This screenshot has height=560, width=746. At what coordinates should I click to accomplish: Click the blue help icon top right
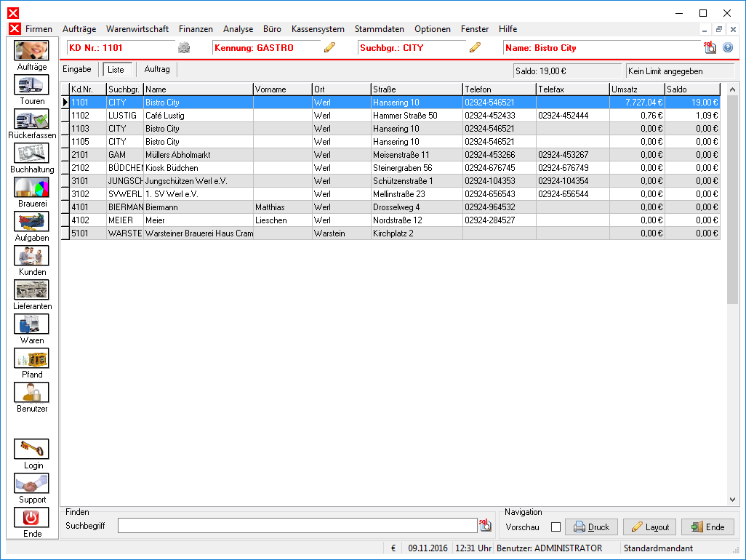pos(727,47)
